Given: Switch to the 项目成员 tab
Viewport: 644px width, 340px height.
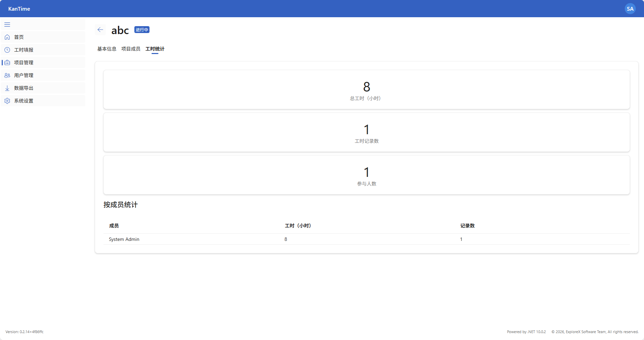Looking at the screenshot, I should pyautogui.click(x=131, y=49).
